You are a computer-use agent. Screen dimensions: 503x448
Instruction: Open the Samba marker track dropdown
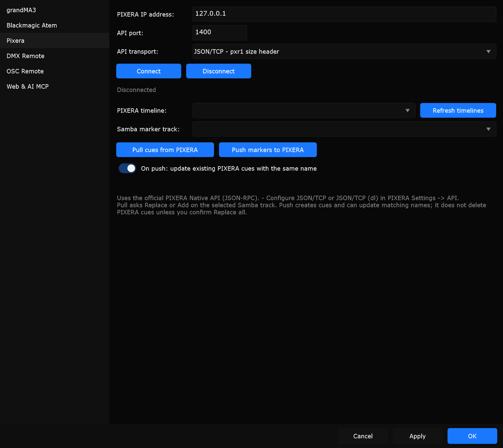tap(344, 129)
